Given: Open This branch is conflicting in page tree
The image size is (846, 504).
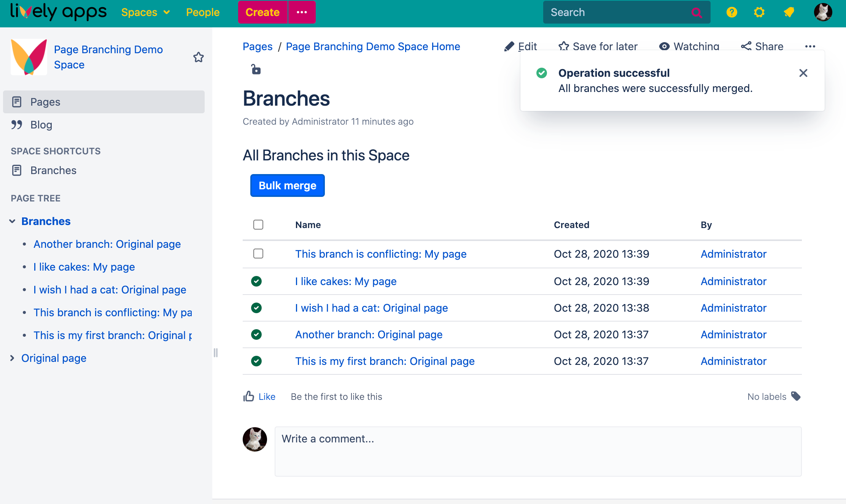Looking at the screenshot, I should point(113,312).
